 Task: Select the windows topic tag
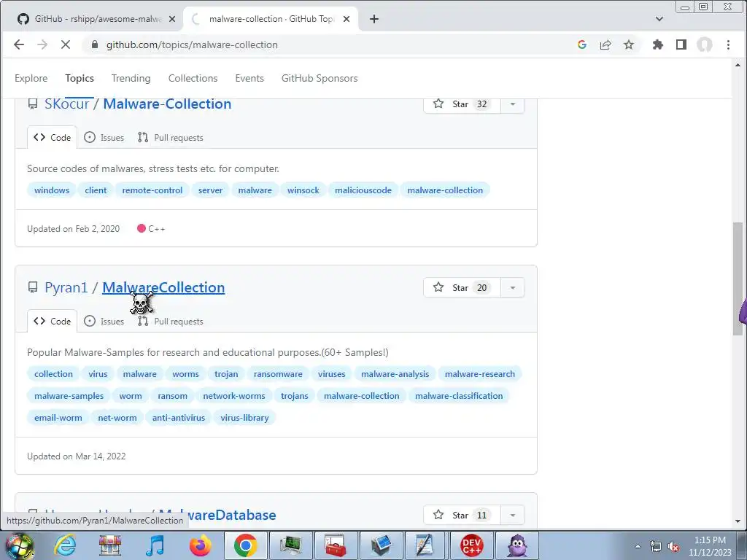tap(52, 190)
